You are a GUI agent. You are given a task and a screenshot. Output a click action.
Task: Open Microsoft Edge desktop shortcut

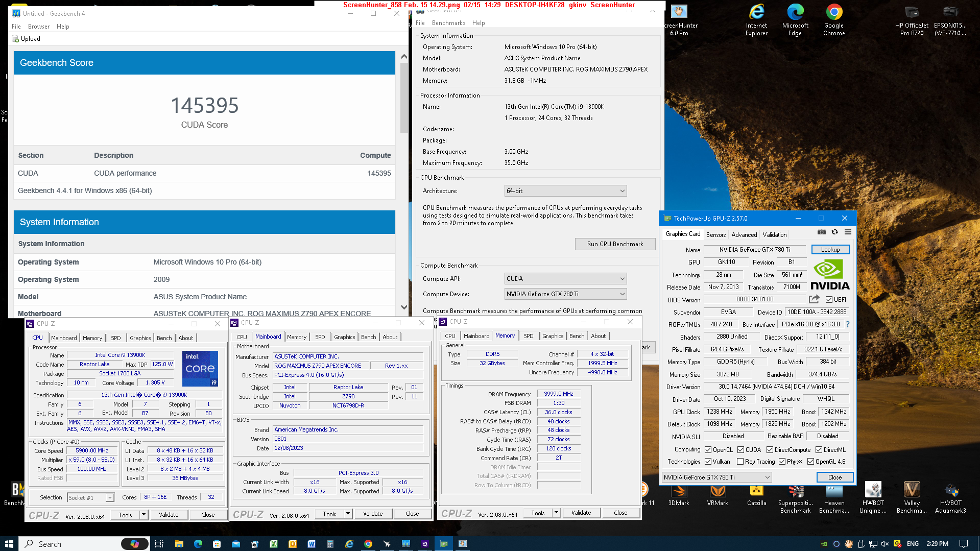(795, 20)
